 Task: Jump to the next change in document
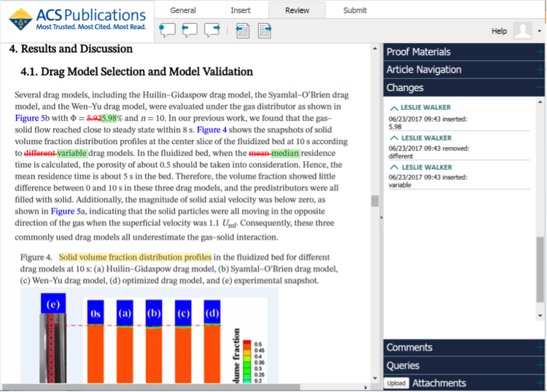tap(265, 31)
